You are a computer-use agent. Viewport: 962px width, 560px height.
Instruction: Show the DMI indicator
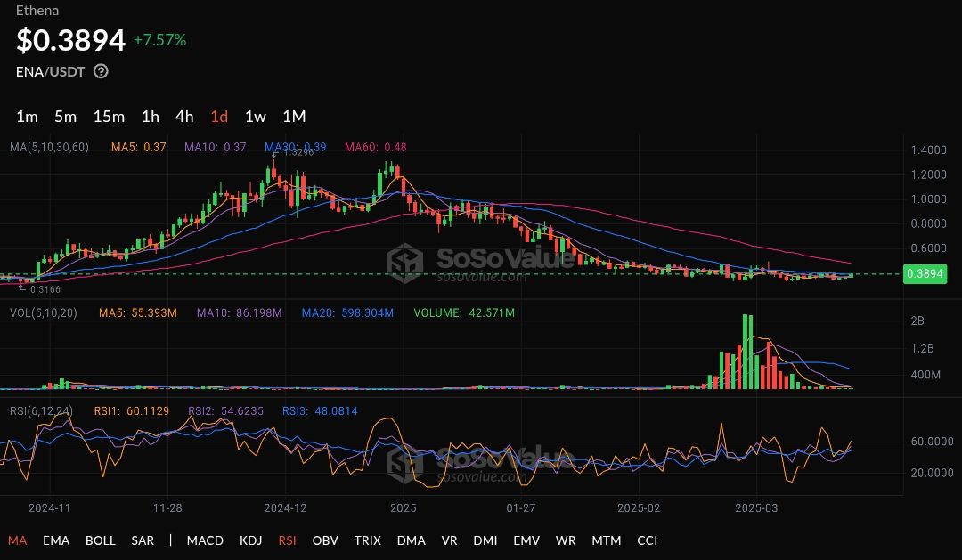coord(485,540)
